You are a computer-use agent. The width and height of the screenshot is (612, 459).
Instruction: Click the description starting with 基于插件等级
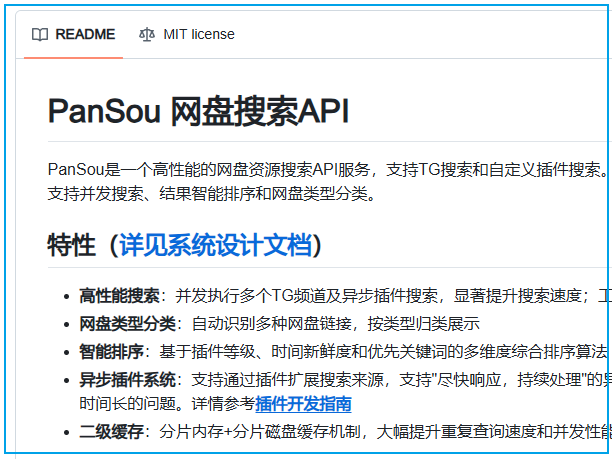380,351
